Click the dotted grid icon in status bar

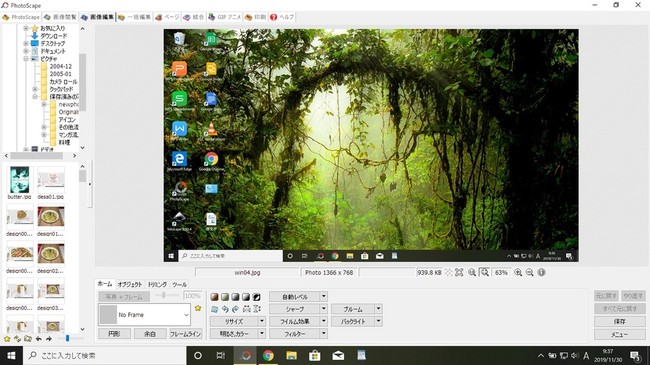(449, 273)
